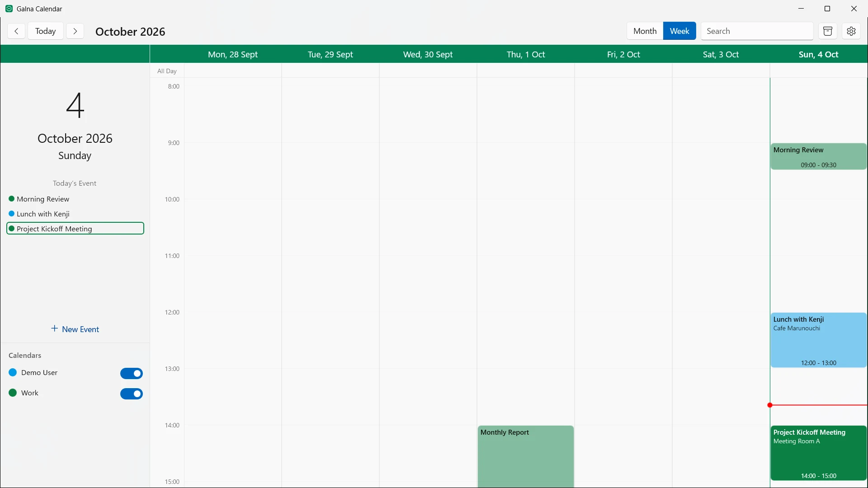Open the Morning Review 09:00 event block
This screenshot has height=488, width=868.
point(819,156)
